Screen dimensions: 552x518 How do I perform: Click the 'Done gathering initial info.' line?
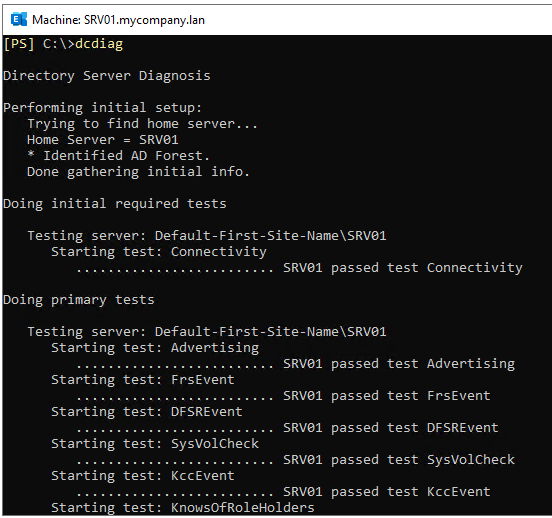[x=138, y=172]
